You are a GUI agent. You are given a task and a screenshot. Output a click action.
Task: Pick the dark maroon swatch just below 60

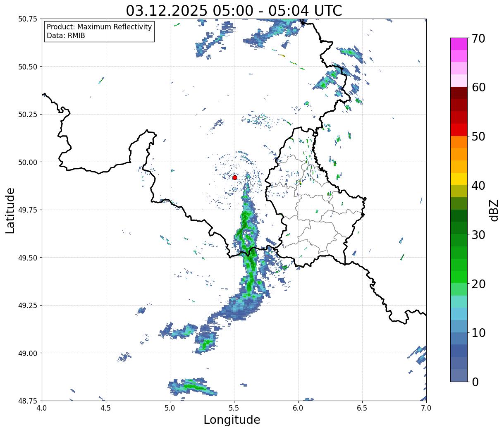click(459, 93)
